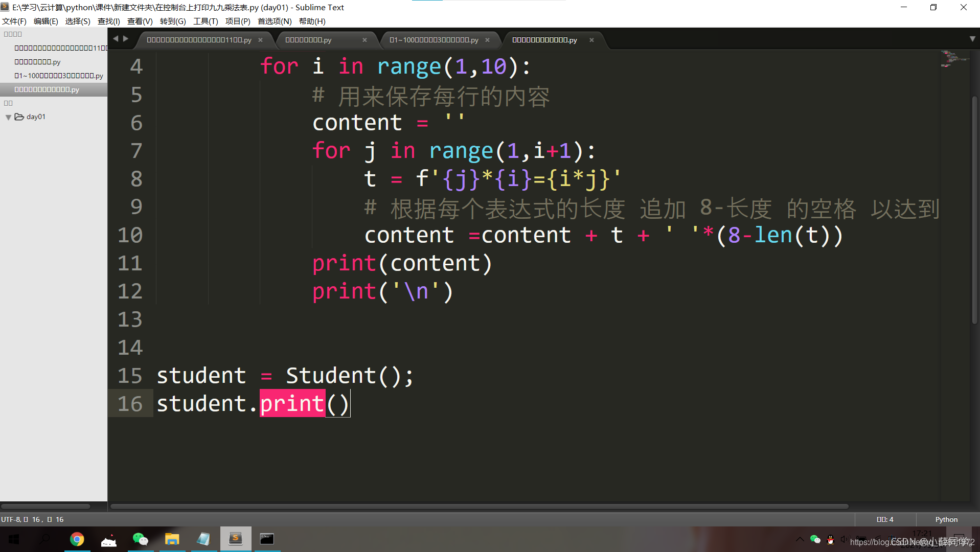Open the 文件(F) menu
This screenshot has width=980, height=552.
click(x=14, y=21)
